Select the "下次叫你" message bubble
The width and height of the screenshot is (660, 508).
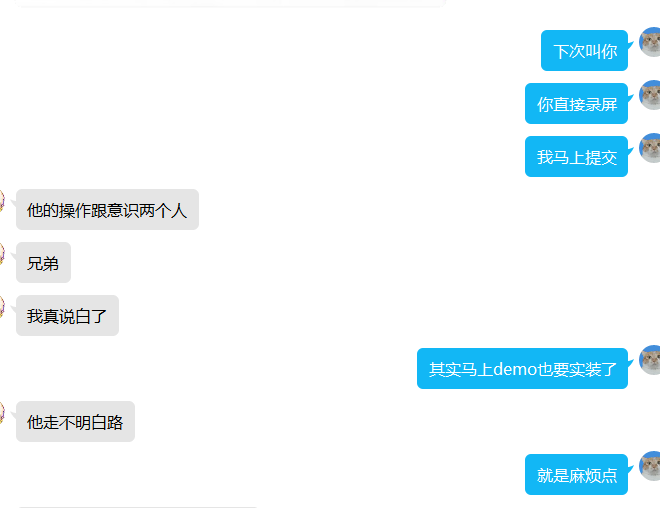584,51
